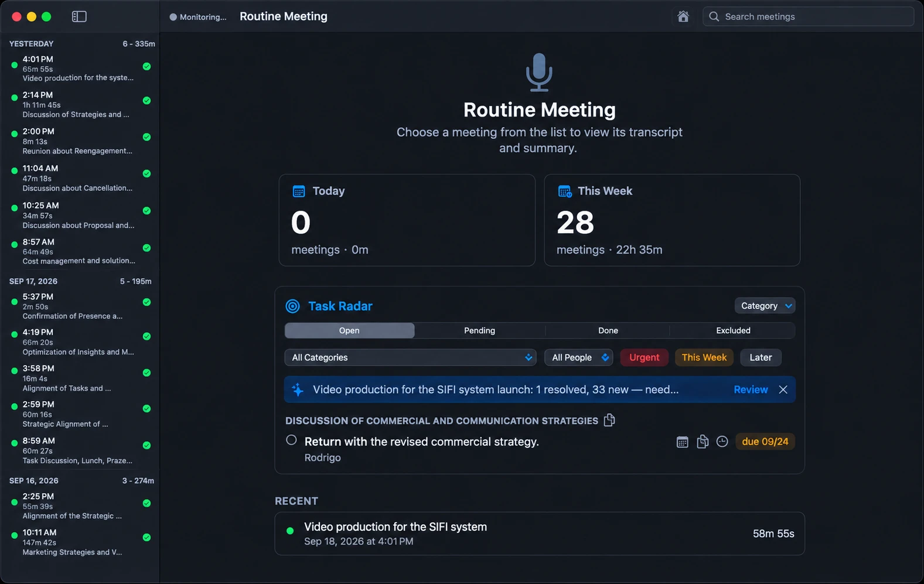Open the Category grouping dropdown
The width and height of the screenshot is (924, 584).
coord(765,306)
